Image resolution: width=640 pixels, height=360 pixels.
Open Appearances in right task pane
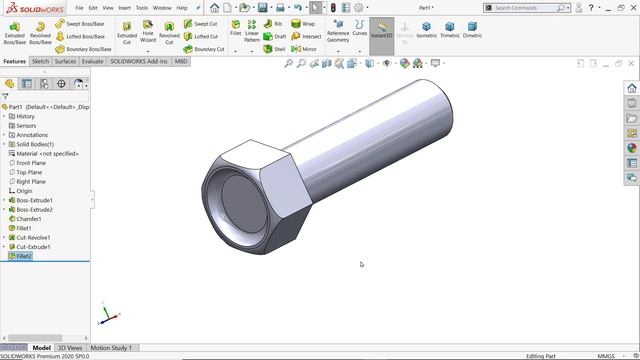632,148
